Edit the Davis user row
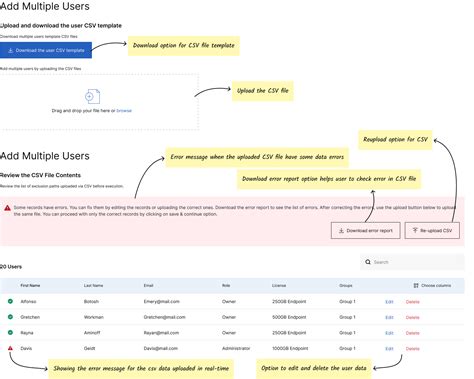Screen dimensions: 474x379 [x=389, y=349]
